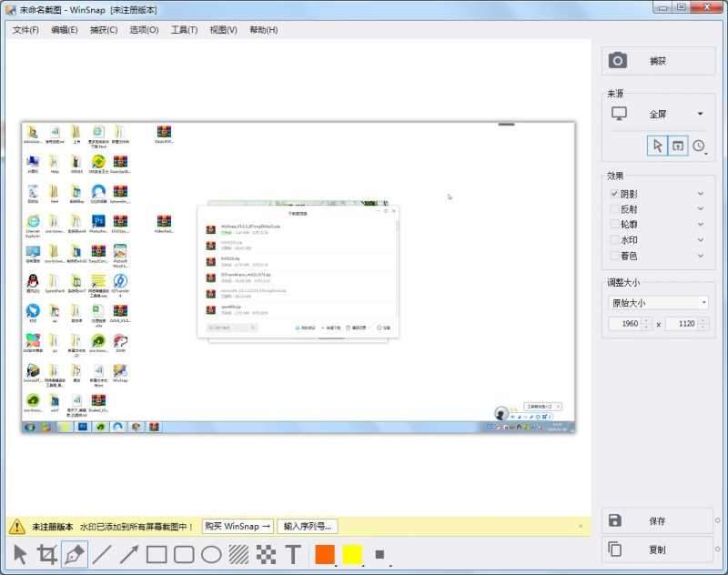Activate the text tool
728x575 pixels.
tap(293, 555)
